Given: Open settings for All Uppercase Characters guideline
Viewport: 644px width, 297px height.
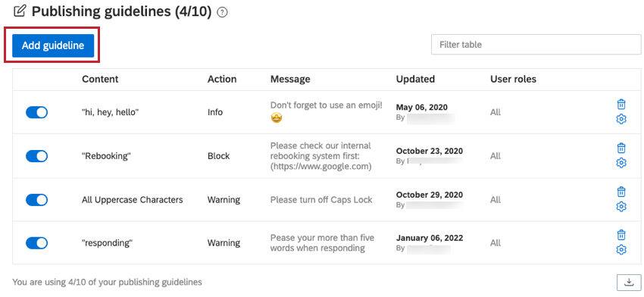Looking at the screenshot, I should tap(621, 207).
